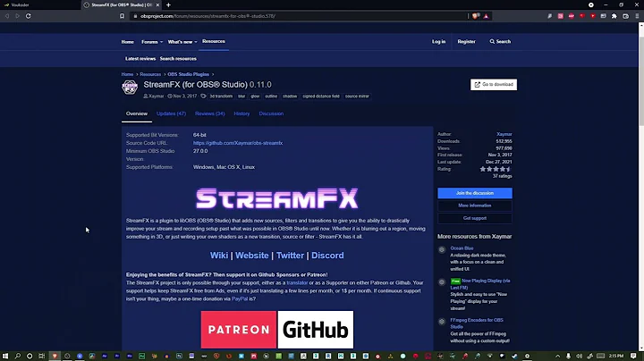Click the bookmark icon in address bar

(122, 16)
